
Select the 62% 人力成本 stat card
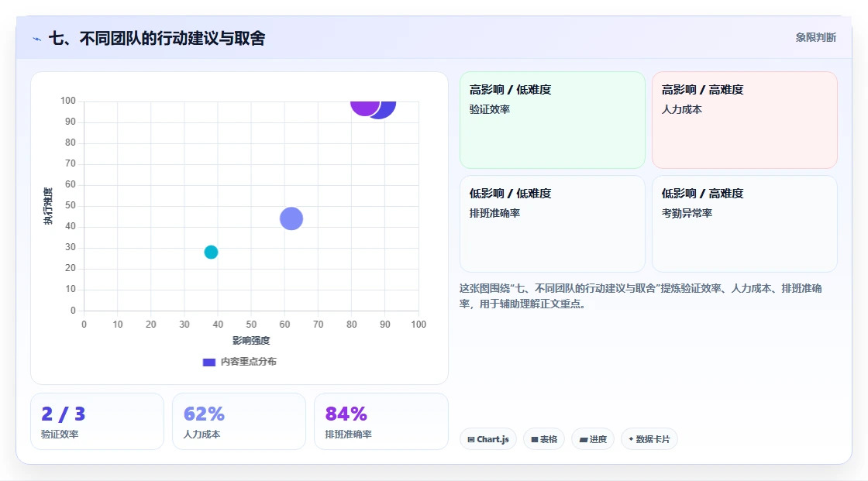[239, 421]
